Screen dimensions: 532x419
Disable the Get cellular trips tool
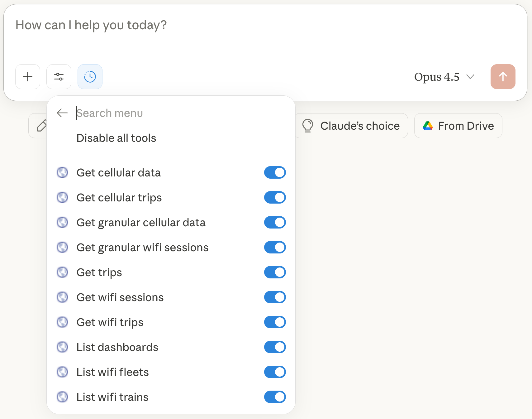(x=275, y=197)
